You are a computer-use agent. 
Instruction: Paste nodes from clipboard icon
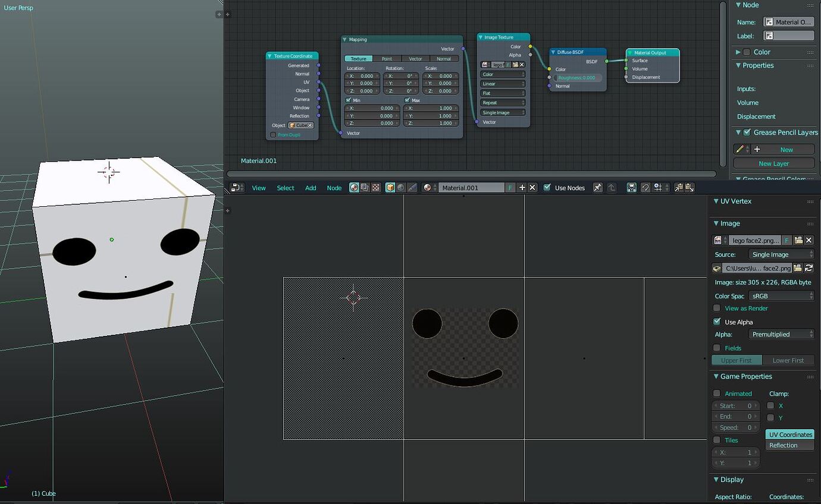(x=690, y=188)
